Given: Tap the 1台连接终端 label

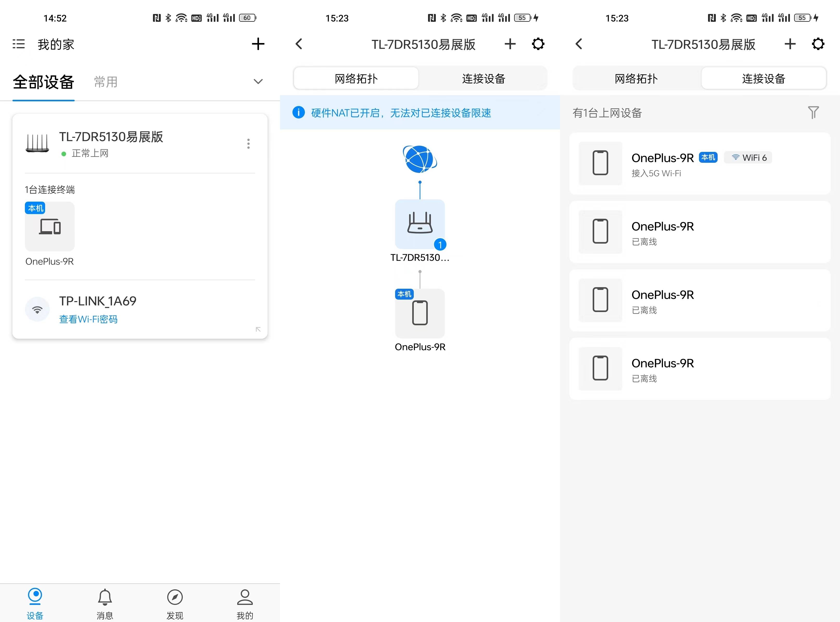Looking at the screenshot, I should click(50, 189).
